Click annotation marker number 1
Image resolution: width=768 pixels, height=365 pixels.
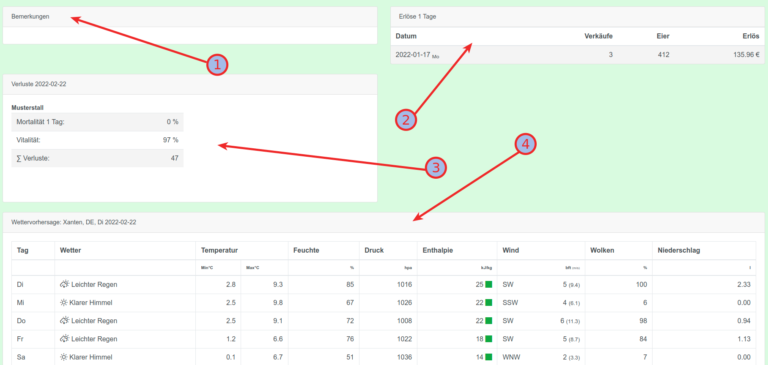tap(217, 65)
